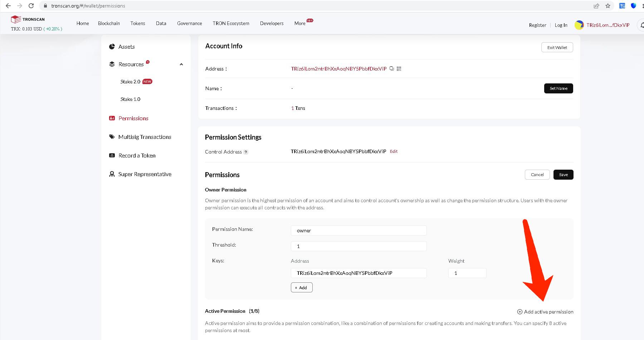Open the Data menu
644x340 pixels.
tap(161, 23)
